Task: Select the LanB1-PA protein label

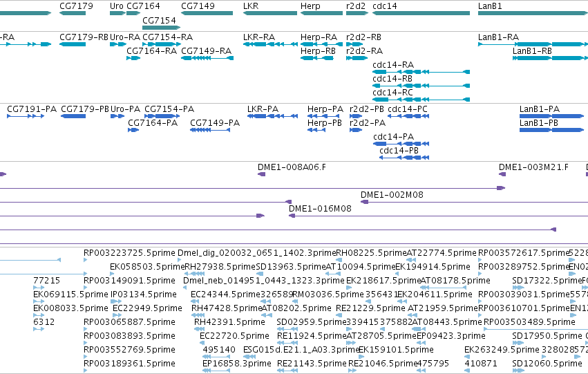Action: click(x=540, y=109)
